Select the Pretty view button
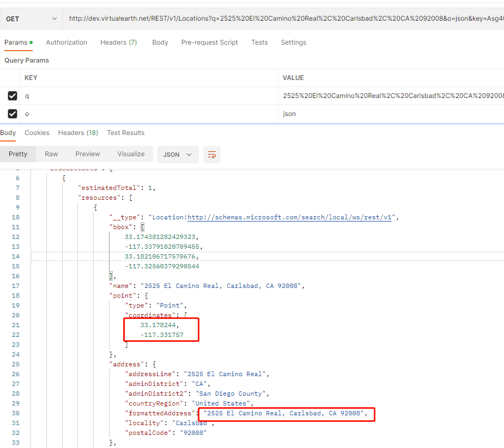This screenshot has width=504, height=448. click(x=18, y=154)
